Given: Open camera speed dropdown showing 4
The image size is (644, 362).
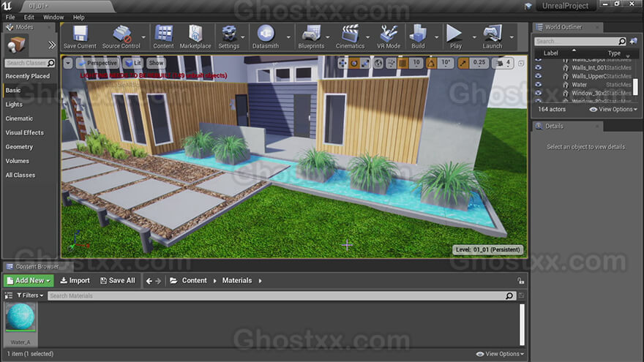Looking at the screenshot, I should coord(503,63).
